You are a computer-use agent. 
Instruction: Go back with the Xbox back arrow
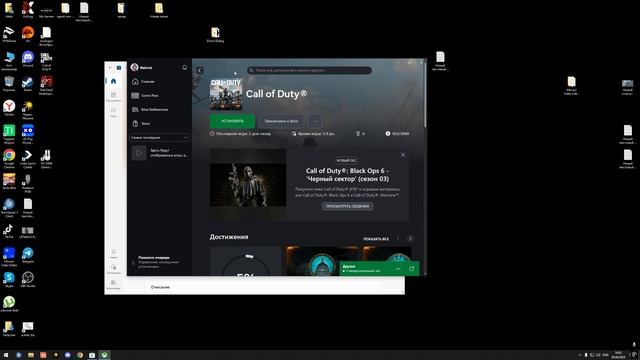pyautogui.click(x=200, y=71)
